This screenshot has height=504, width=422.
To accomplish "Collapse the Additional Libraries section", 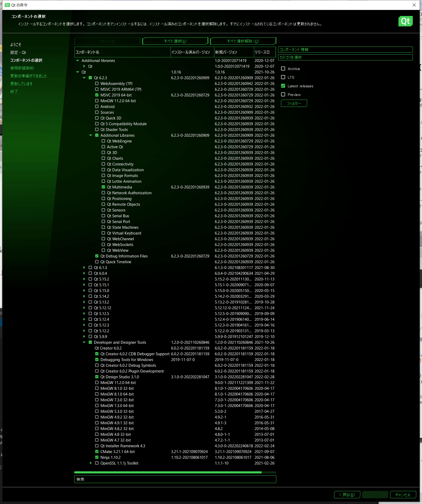I will pos(91,135).
